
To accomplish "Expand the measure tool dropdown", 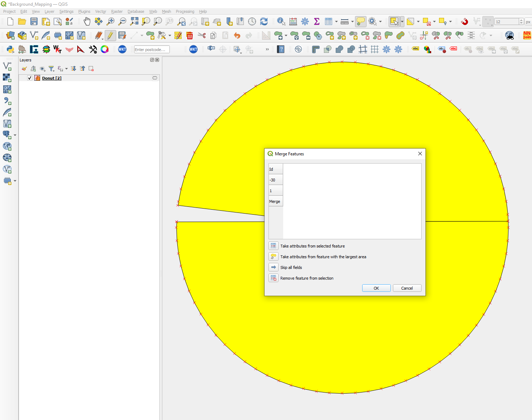I will 352,21.
